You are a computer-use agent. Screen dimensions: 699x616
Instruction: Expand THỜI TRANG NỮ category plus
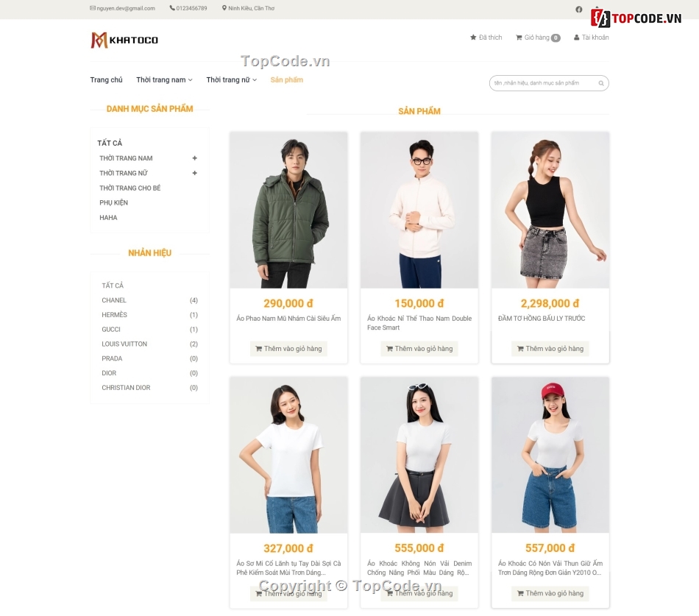pos(195,173)
